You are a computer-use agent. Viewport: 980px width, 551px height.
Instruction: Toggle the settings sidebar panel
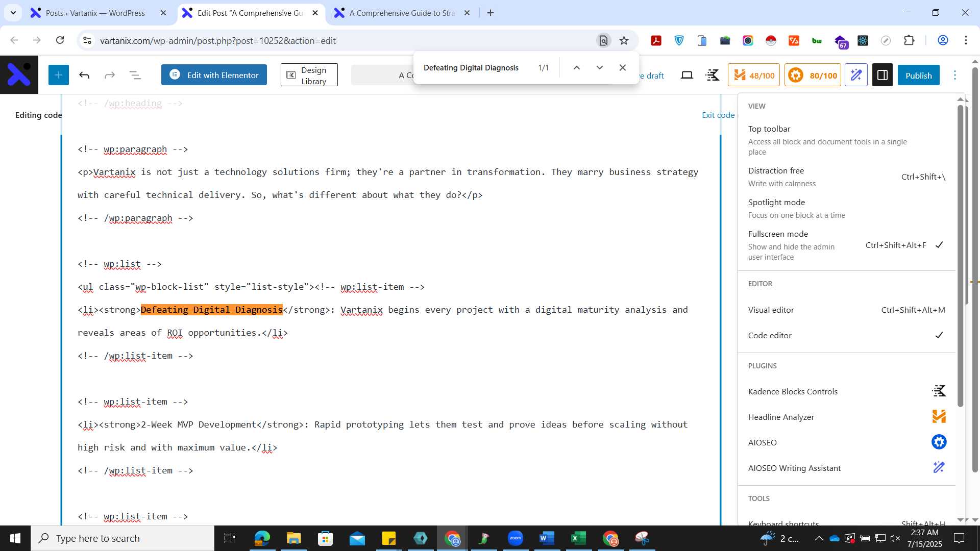point(882,76)
